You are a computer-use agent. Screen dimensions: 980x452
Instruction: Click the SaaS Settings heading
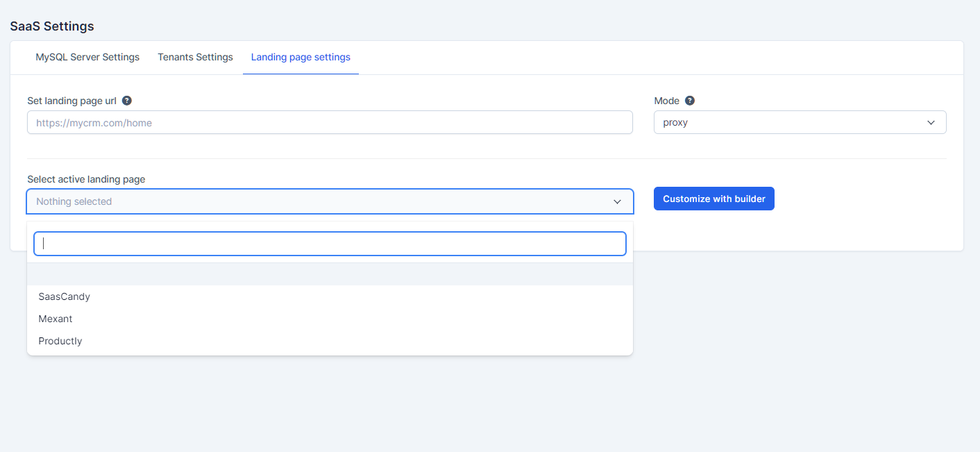(x=51, y=26)
